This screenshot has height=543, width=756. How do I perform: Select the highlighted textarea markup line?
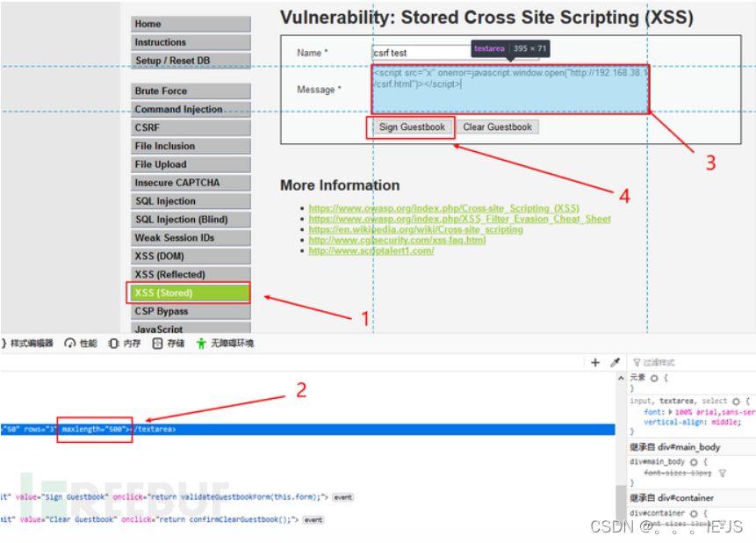[307, 429]
